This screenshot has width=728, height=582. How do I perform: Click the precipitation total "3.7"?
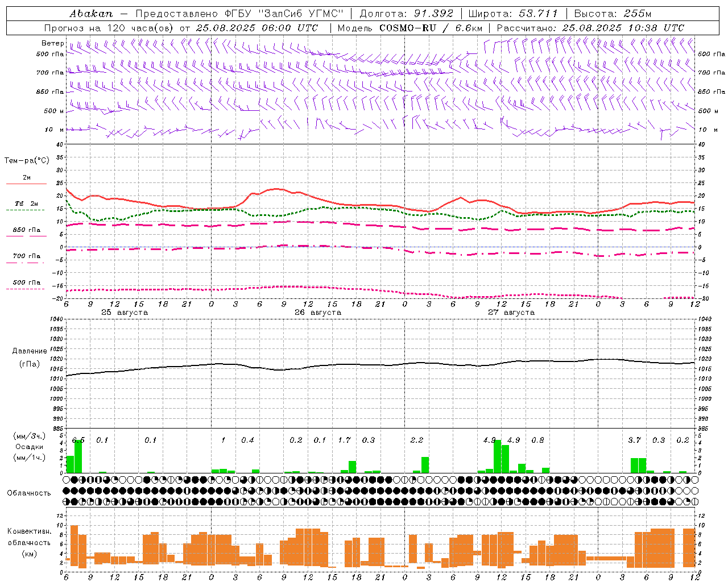pos(634,440)
